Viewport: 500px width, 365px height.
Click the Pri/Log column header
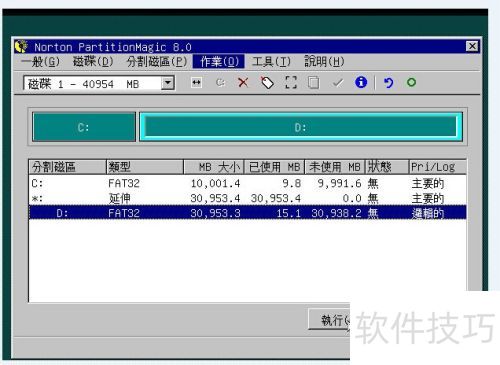438,167
